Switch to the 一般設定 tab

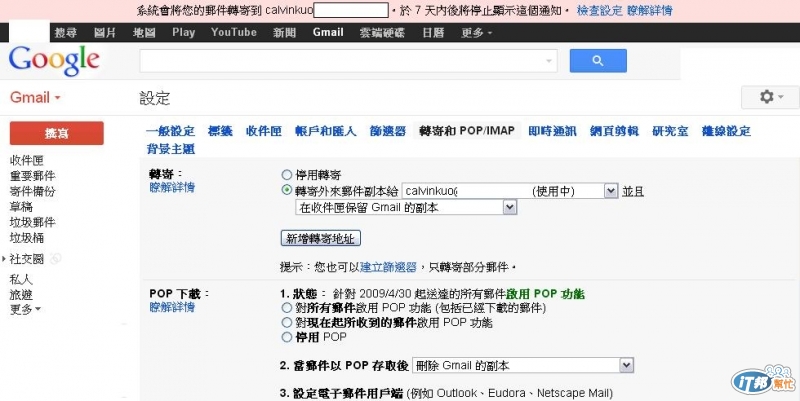click(170, 131)
